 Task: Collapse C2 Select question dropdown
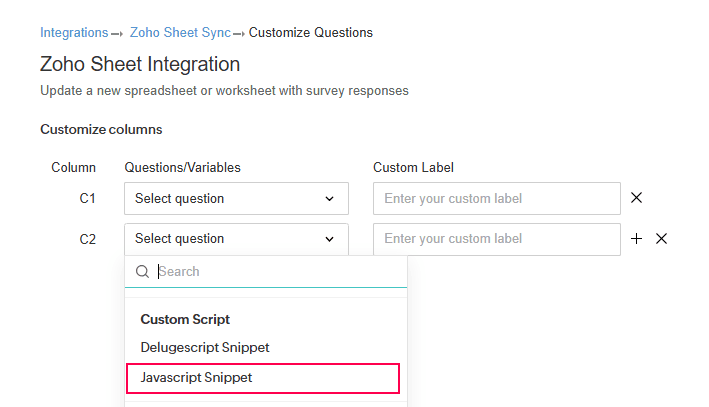click(x=236, y=239)
